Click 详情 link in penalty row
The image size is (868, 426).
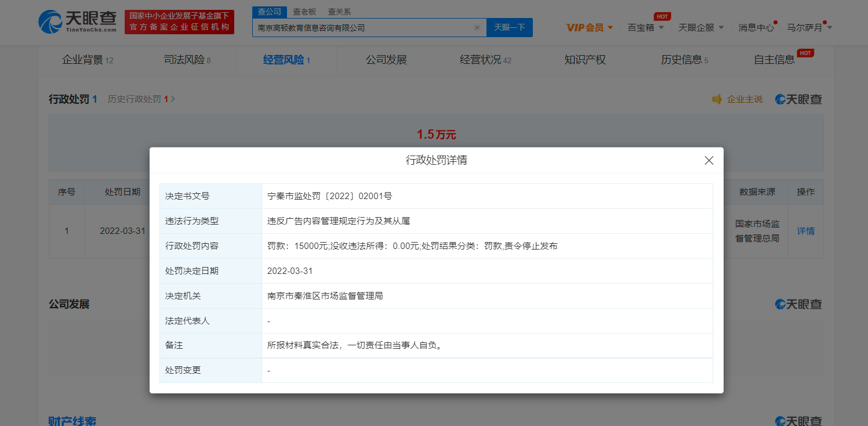pos(805,231)
